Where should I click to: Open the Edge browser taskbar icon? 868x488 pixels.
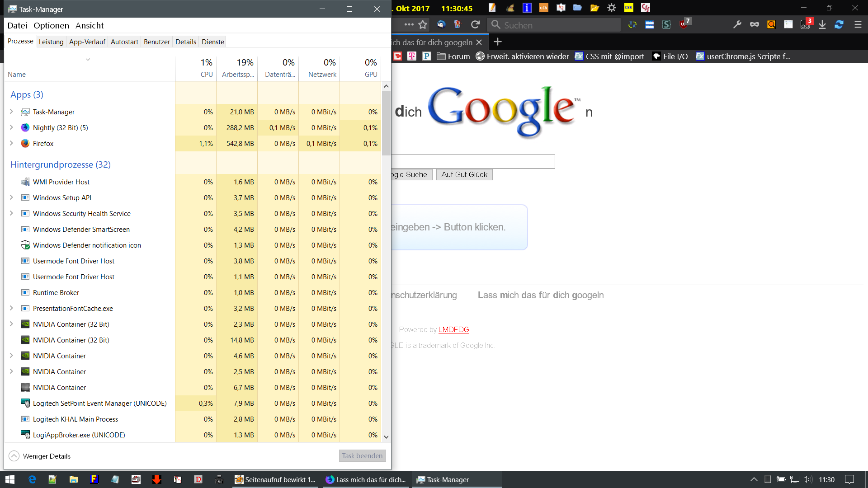point(32,479)
